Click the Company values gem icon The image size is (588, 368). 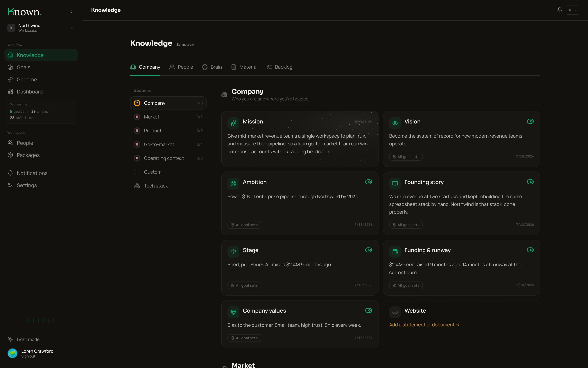point(233,312)
